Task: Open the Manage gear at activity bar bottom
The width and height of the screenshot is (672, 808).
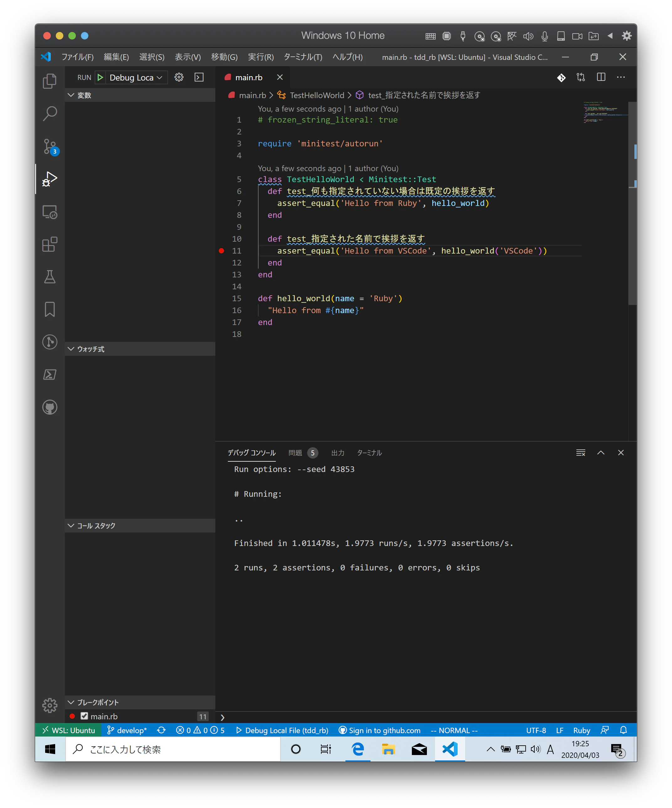Action: click(x=50, y=705)
